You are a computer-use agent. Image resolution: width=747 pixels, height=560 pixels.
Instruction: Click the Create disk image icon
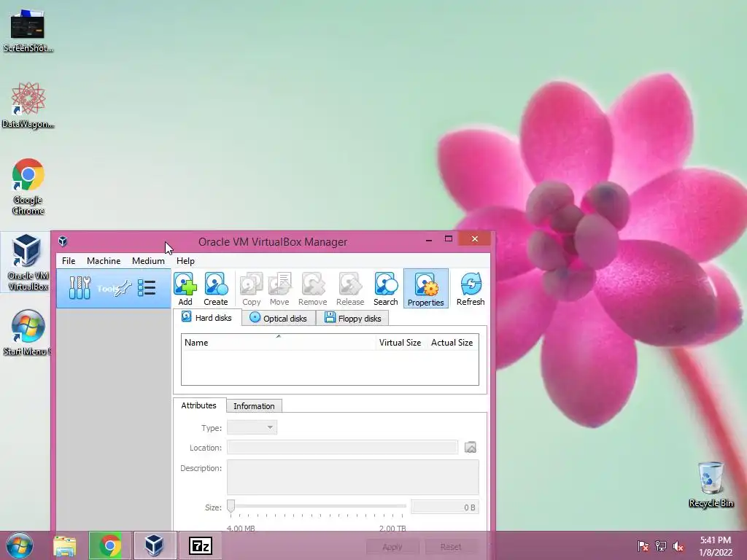(x=216, y=288)
